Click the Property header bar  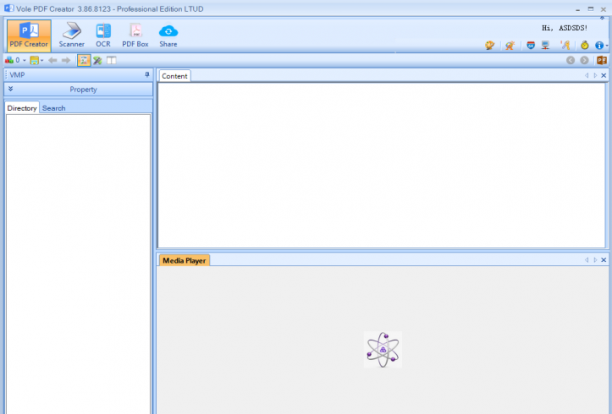point(78,89)
